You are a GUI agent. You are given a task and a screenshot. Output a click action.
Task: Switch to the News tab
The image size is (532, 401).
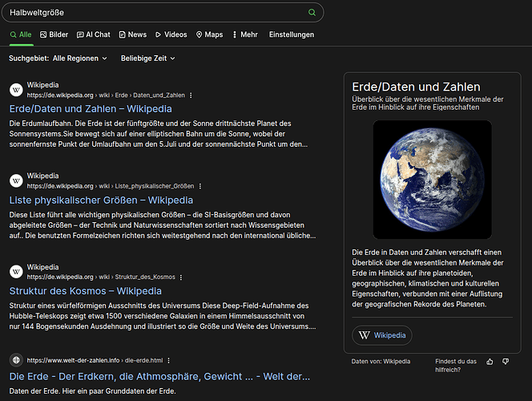(x=133, y=34)
